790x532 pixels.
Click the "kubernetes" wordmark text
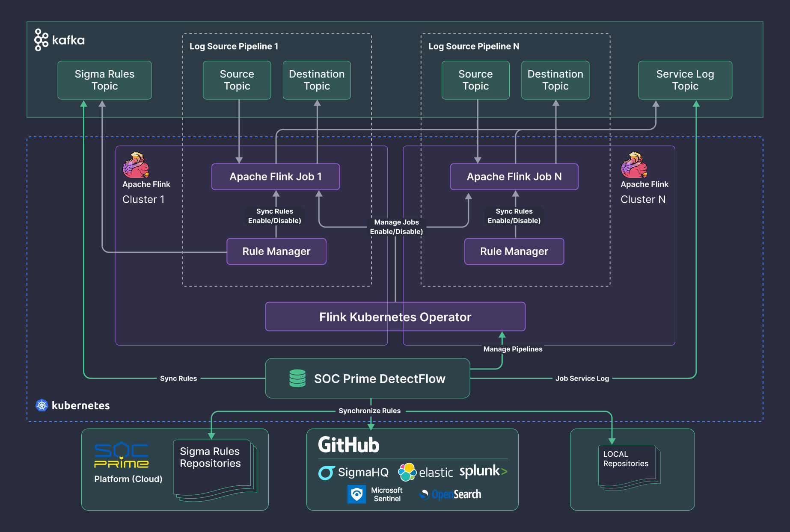80,405
